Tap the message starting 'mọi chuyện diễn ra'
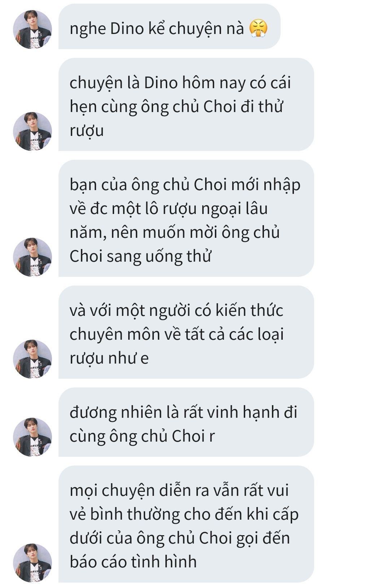Image resolution: width=390 pixels, height=588 pixels. (x=186, y=524)
